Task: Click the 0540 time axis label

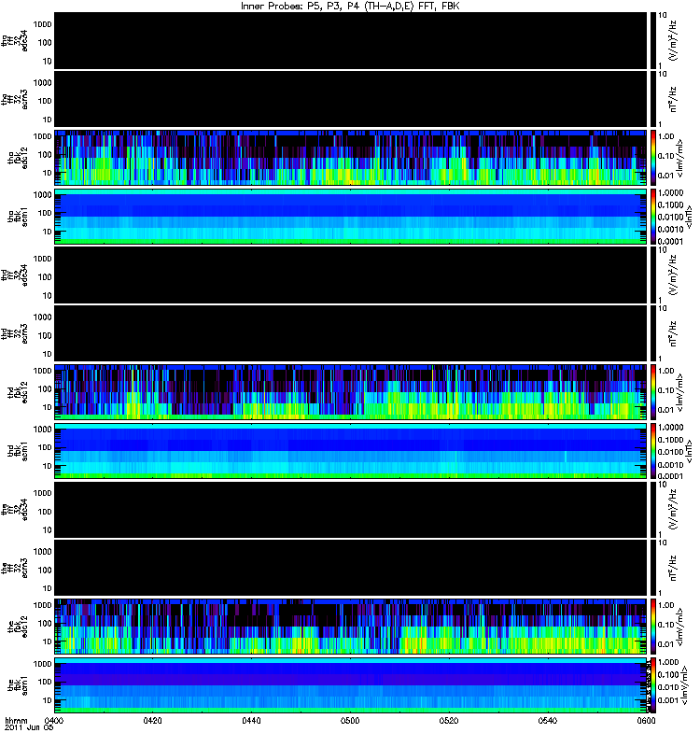Action: point(548,720)
